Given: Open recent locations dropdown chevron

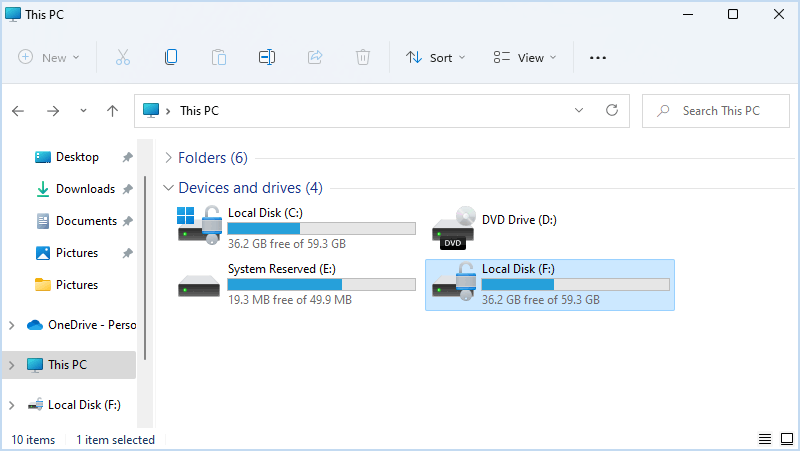Looking at the screenshot, I should tap(83, 111).
